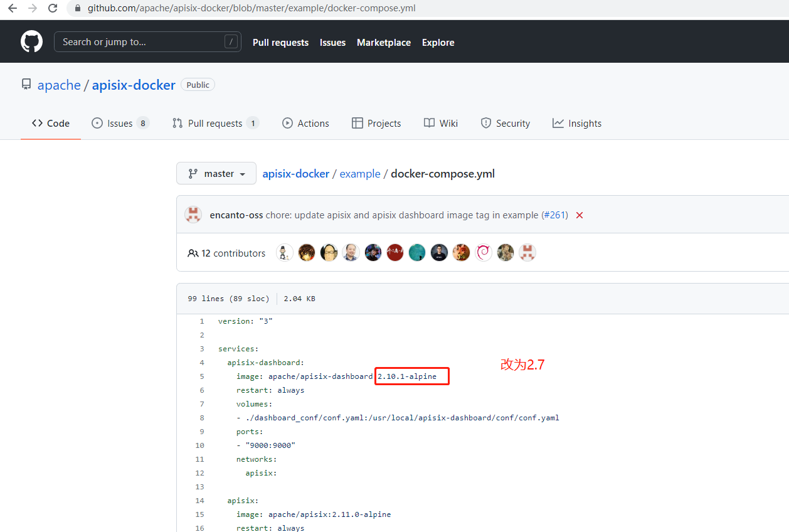Expand the master branch dropdown
Viewport: 789px width, 532px height.
[x=216, y=173]
